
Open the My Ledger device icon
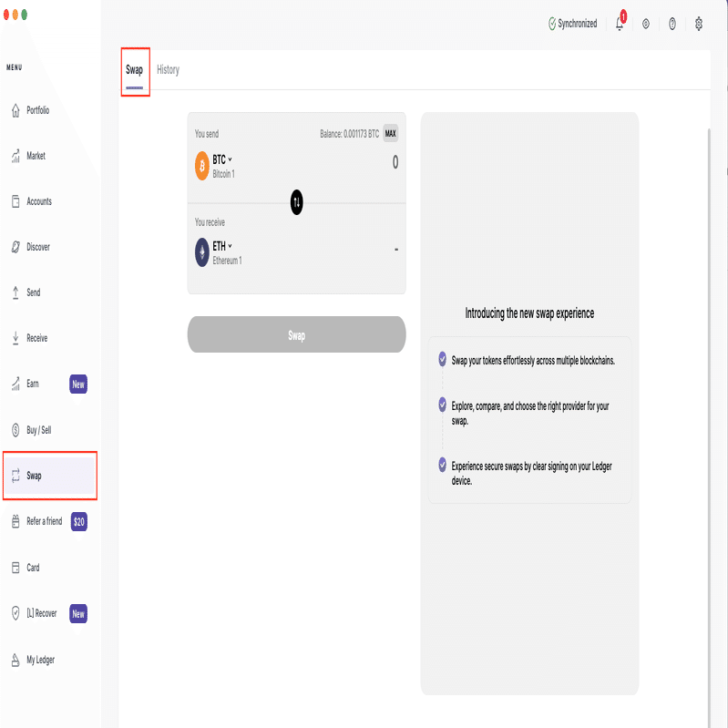(15, 660)
